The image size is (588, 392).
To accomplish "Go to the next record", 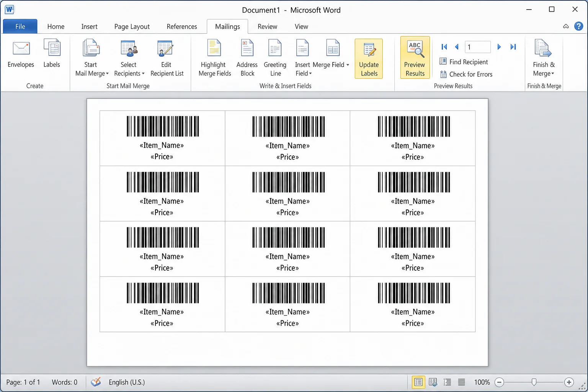I will coord(499,47).
